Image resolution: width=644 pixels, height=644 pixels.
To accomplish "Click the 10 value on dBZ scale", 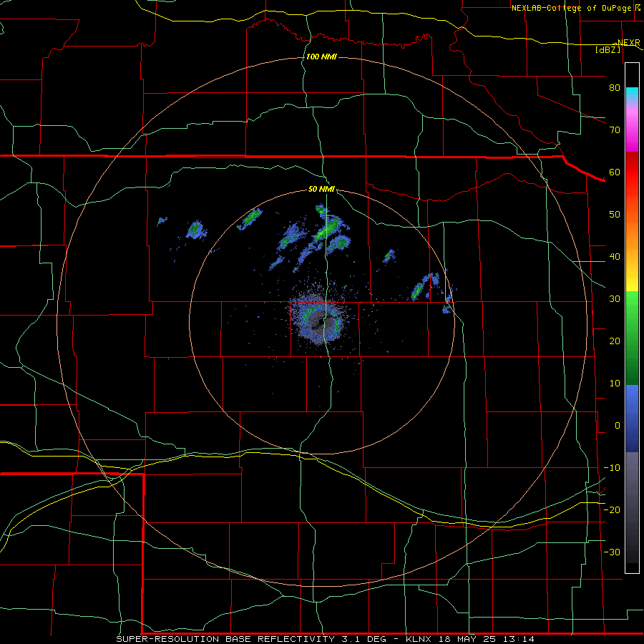I will (x=615, y=384).
